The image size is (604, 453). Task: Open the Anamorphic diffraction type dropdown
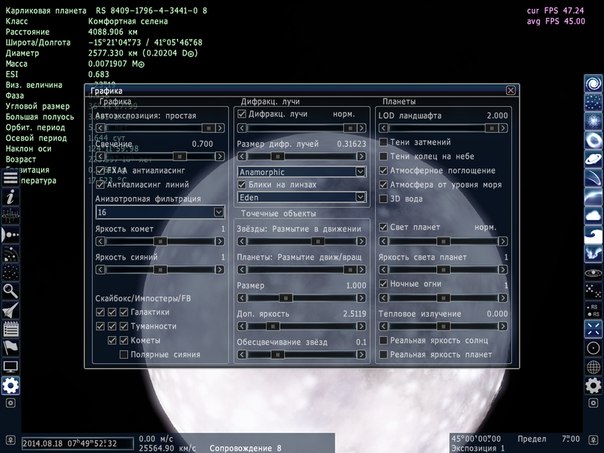pyautogui.click(x=301, y=172)
